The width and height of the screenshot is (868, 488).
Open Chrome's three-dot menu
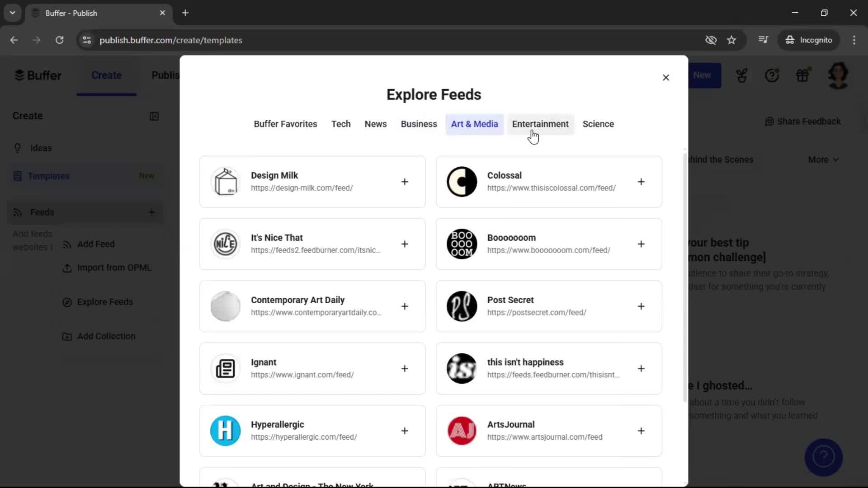point(854,40)
